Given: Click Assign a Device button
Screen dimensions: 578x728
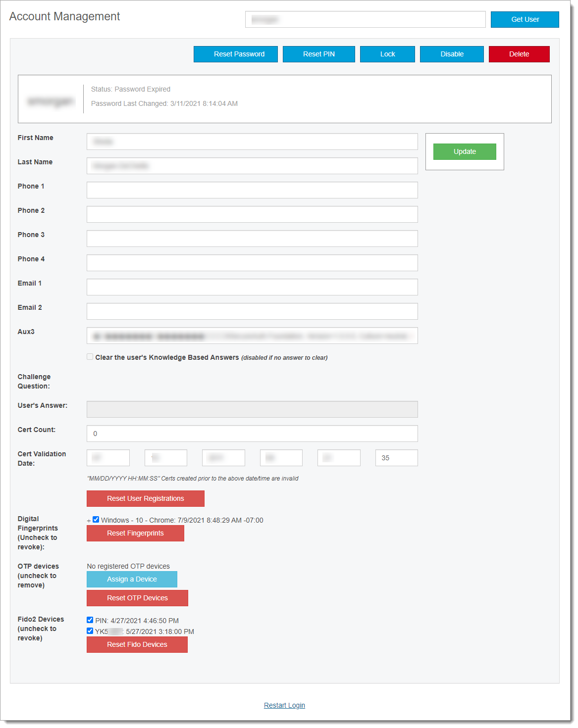Looking at the screenshot, I should click(x=132, y=579).
